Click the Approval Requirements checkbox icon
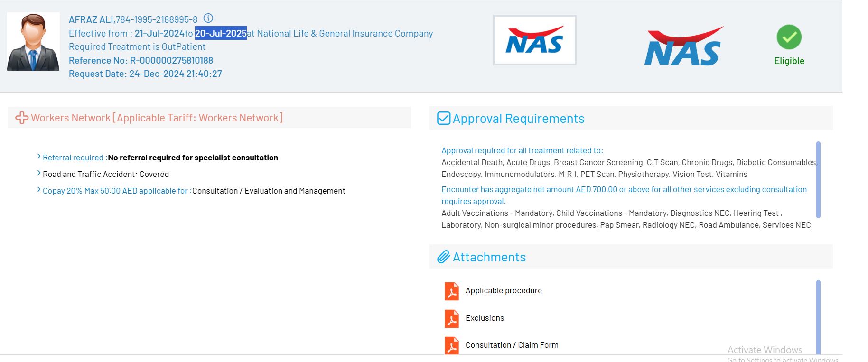The height and width of the screenshot is (362, 868). (x=443, y=118)
